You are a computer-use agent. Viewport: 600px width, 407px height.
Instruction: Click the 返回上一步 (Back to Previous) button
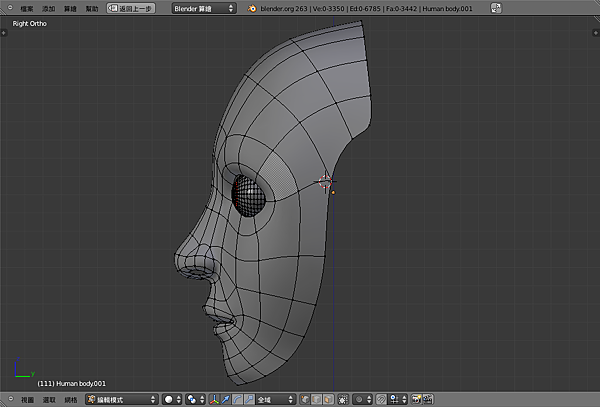[x=132, y=8]
